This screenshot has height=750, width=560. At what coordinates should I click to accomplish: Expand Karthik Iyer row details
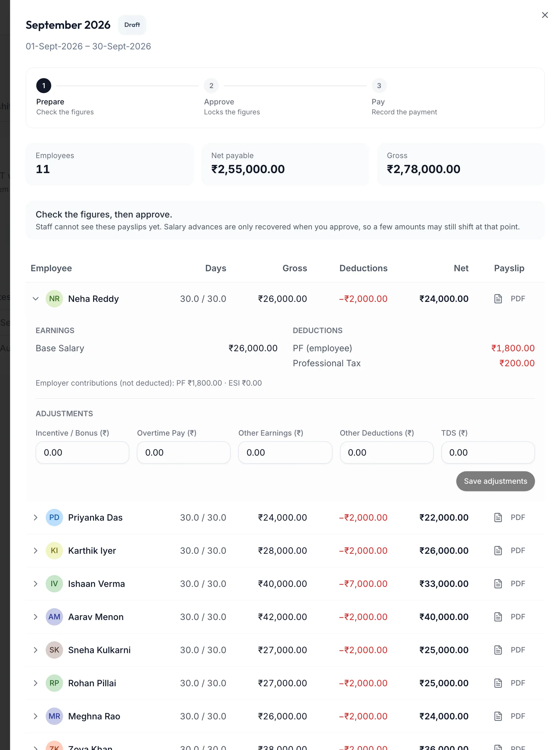coord(36,550)
